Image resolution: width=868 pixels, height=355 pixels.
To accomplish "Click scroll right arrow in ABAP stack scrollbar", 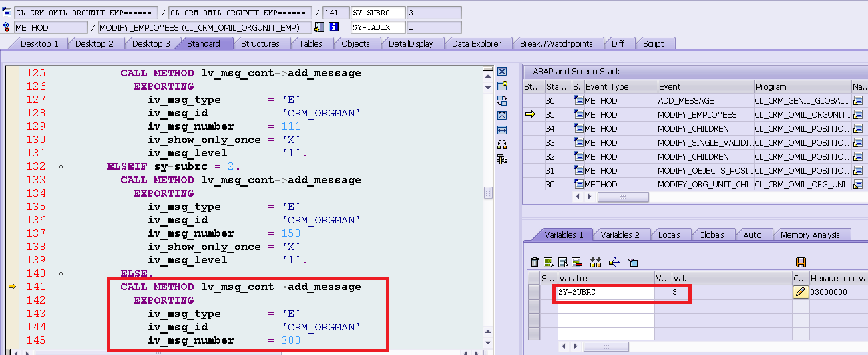I will click(x=590, y=197).
